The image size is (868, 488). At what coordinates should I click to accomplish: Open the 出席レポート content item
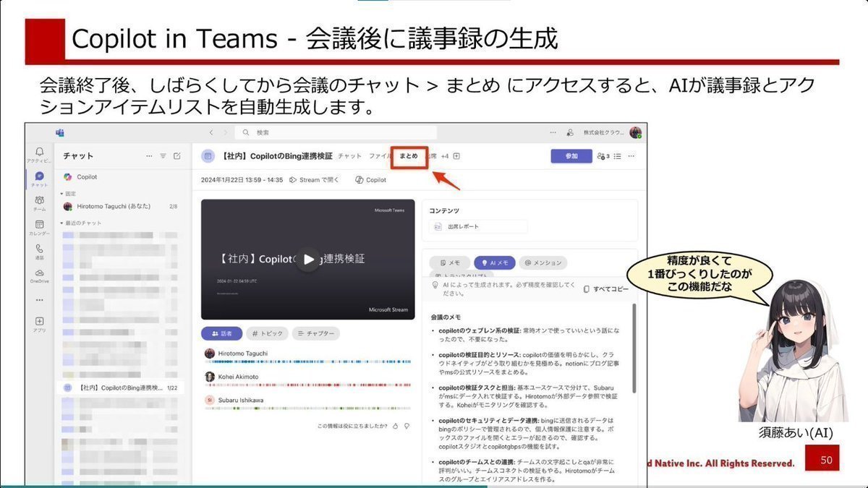pyautogui.click(x=478, y=227)
